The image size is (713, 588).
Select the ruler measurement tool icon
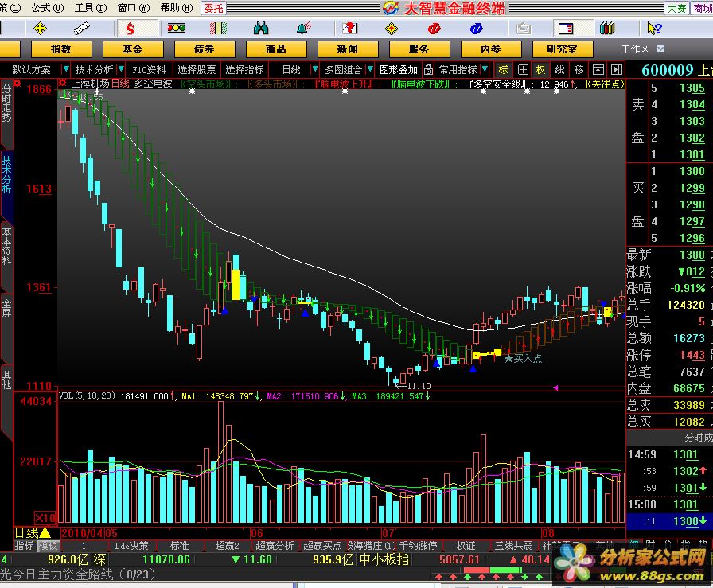(82, 29)
